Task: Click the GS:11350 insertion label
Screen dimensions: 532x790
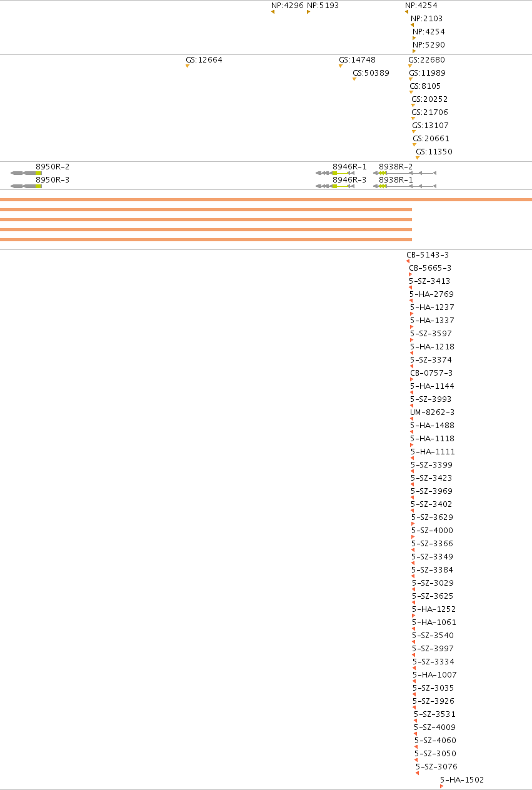Action: (x=434, y=152)
